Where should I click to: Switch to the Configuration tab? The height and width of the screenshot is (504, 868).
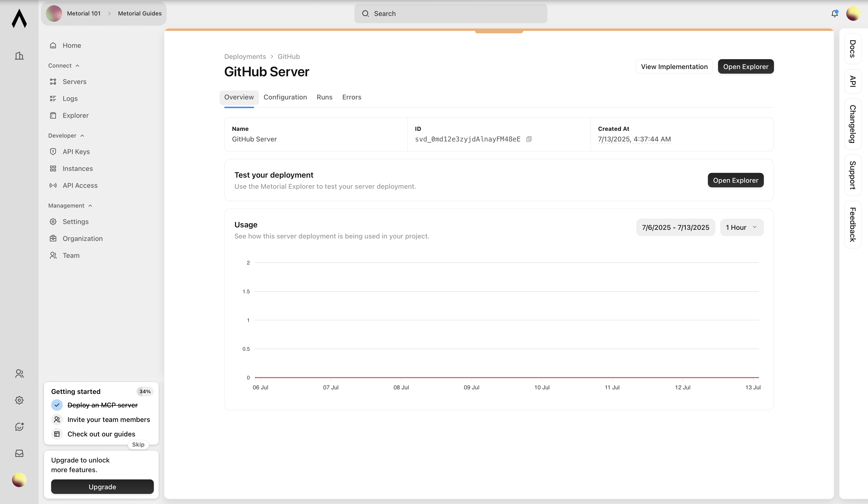tap(285, 97)
